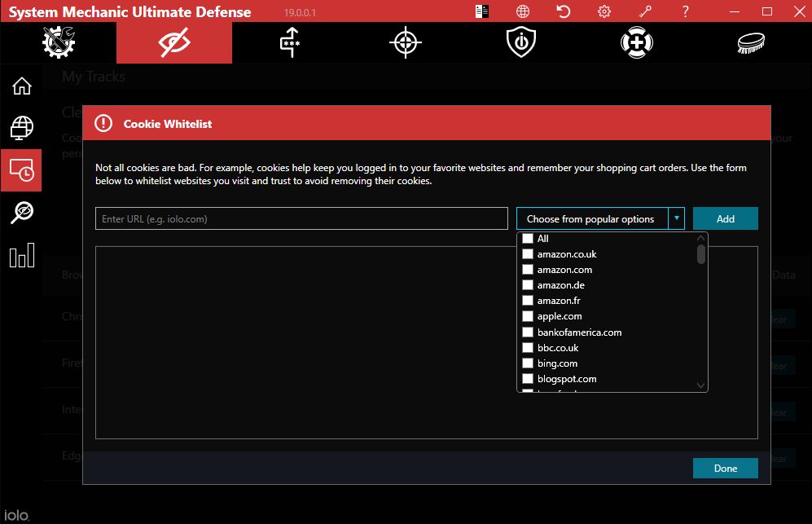Open the globe monitor sidebar item
This screenshot has width=812, height=524.
(22, 128)
